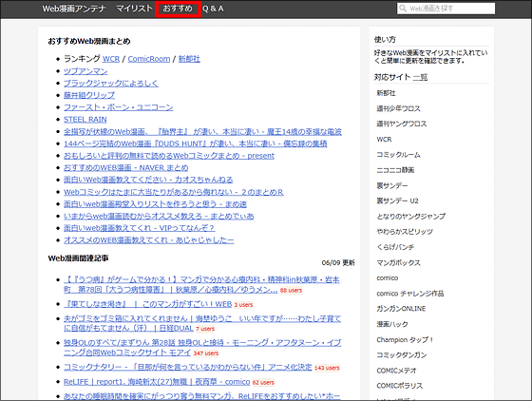Viewport: 532px width, 401px height.
Task: Select となりのヤングジャンプ in the sidebar
Action: (x=410, y=216)
